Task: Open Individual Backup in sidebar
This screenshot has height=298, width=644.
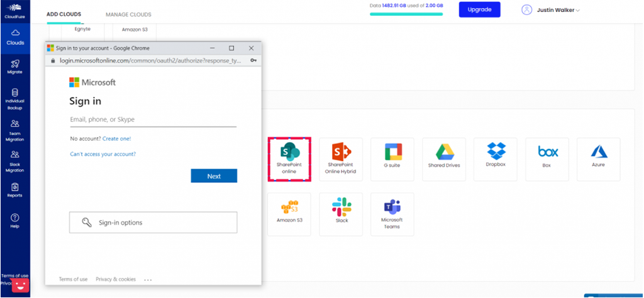Action: pos(15,99)
